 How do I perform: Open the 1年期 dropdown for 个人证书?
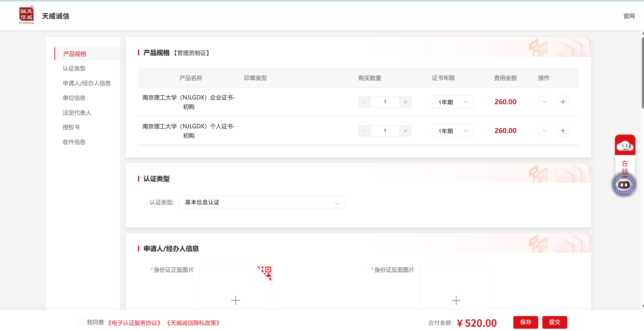pyautogui.click(x=452, y=131)
